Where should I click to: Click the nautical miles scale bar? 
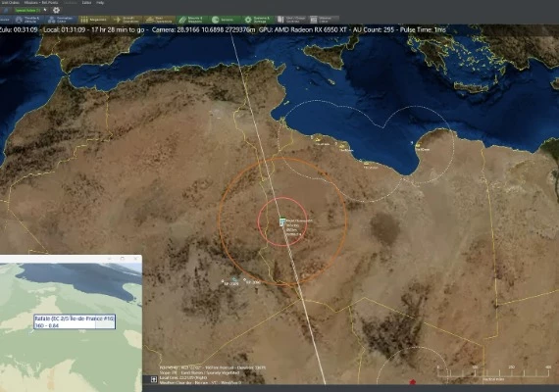[x=493, y=373]
